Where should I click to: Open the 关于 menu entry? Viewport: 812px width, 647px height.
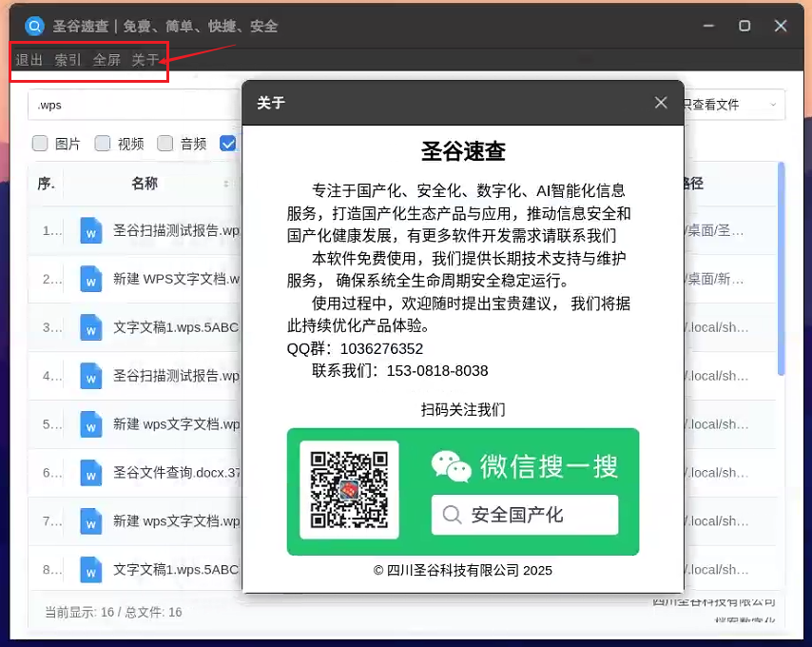(145, 60)
